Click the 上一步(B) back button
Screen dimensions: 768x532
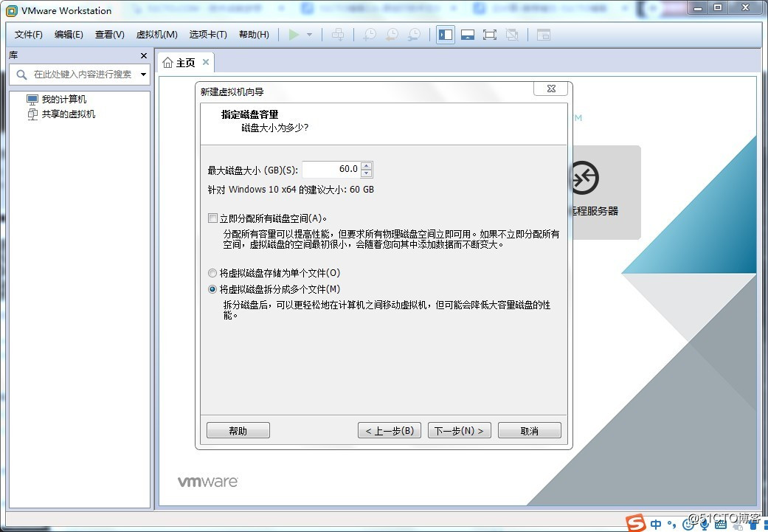tap(390, 431)
